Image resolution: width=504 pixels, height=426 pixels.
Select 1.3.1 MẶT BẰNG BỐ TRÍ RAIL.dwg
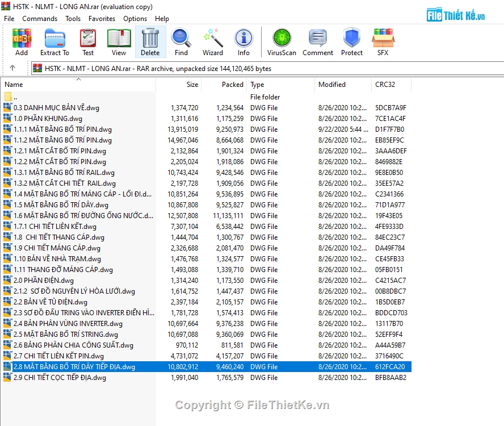tap(64, 172)
